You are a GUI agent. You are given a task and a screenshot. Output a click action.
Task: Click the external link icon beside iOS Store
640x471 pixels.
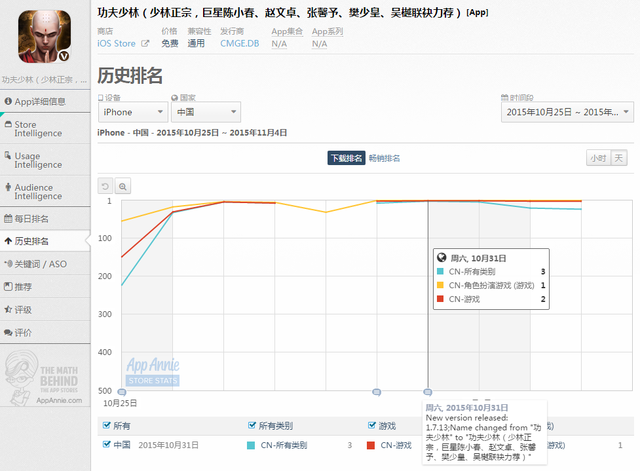[145, 43]
